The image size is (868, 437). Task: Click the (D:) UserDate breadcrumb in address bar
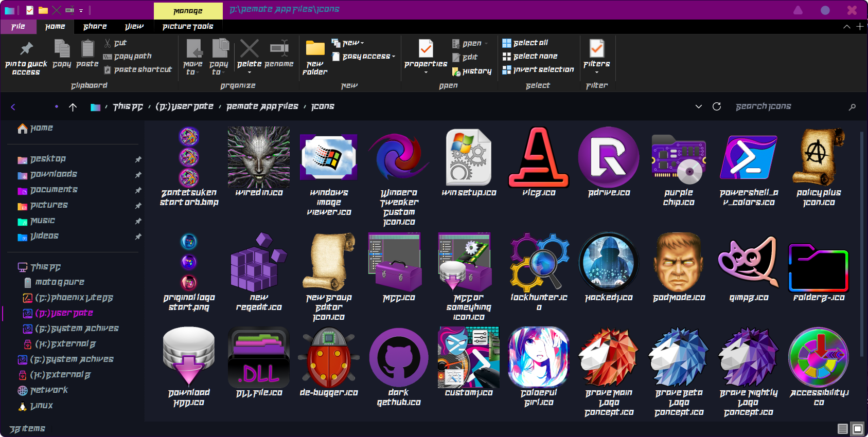pos(184,106)
